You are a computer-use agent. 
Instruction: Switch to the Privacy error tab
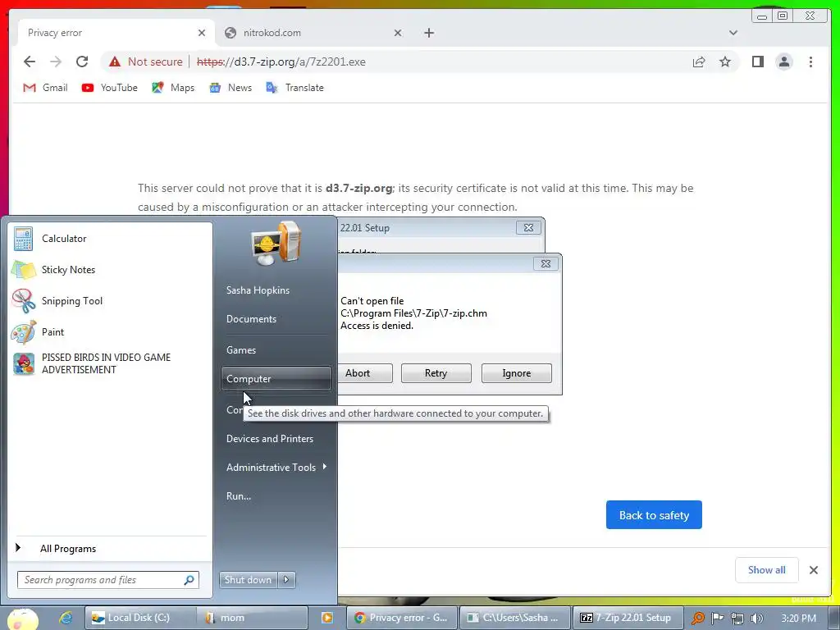[116, 33]
